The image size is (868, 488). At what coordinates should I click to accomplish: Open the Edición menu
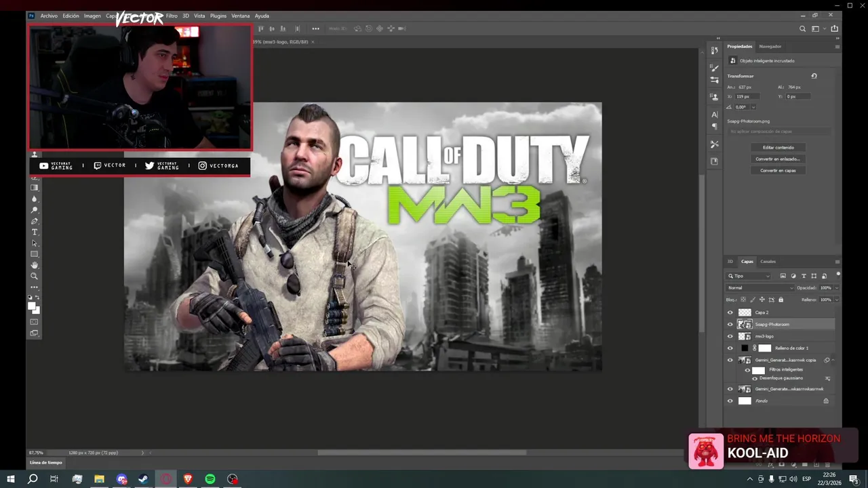tap(71, 16)
